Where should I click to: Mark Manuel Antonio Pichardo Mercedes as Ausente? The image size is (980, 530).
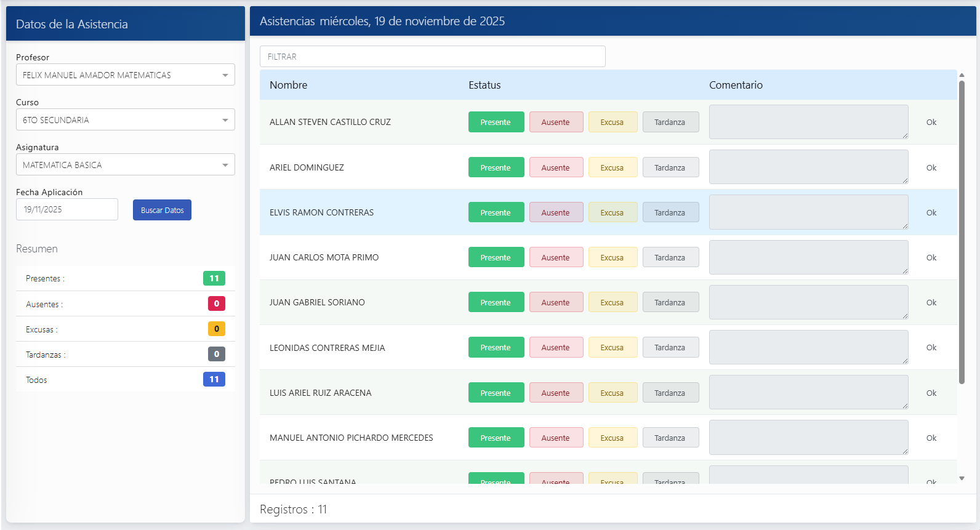[x=555, y=438]
